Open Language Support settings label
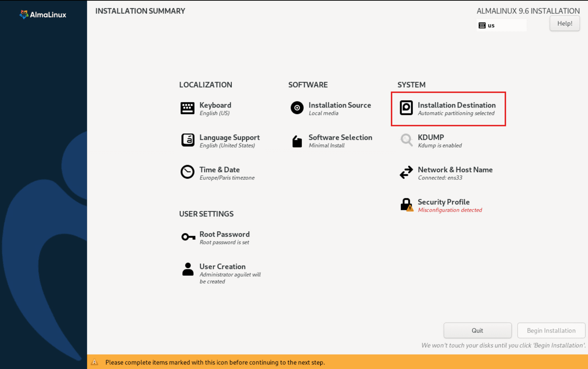The image size is (588, 369). pyautogui.click(x=229, y=137)
